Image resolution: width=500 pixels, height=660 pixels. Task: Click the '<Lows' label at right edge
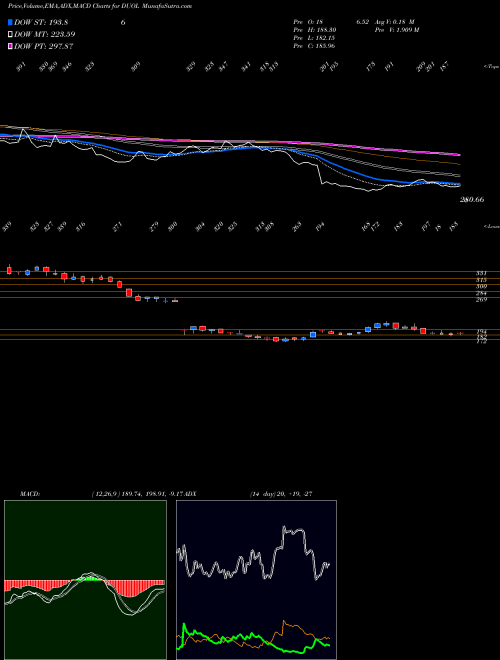pos(491,226)
